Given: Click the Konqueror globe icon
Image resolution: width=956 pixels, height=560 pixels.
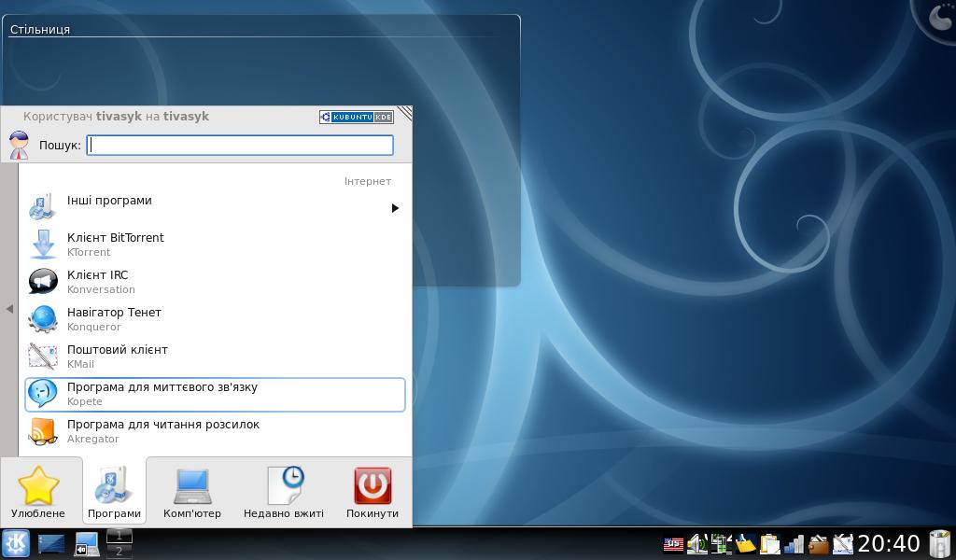Looking at the screenshot, I should (43, 318).
